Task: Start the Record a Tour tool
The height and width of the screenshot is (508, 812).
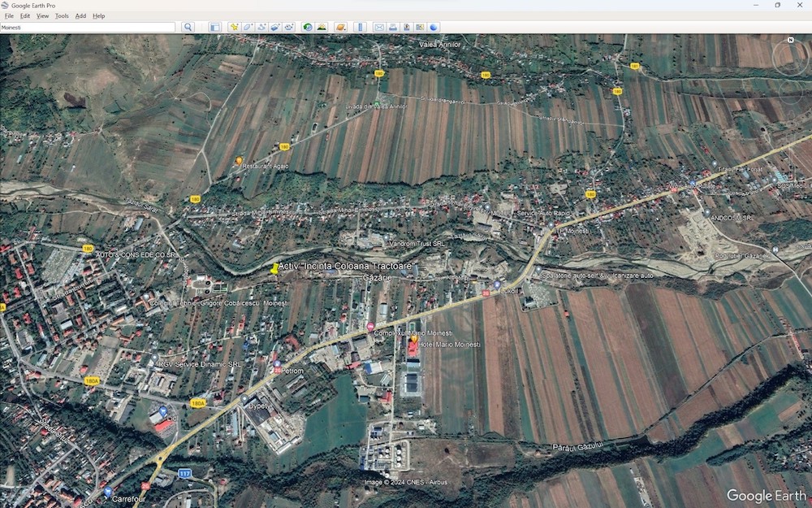Action: click(x=288, y=27)
